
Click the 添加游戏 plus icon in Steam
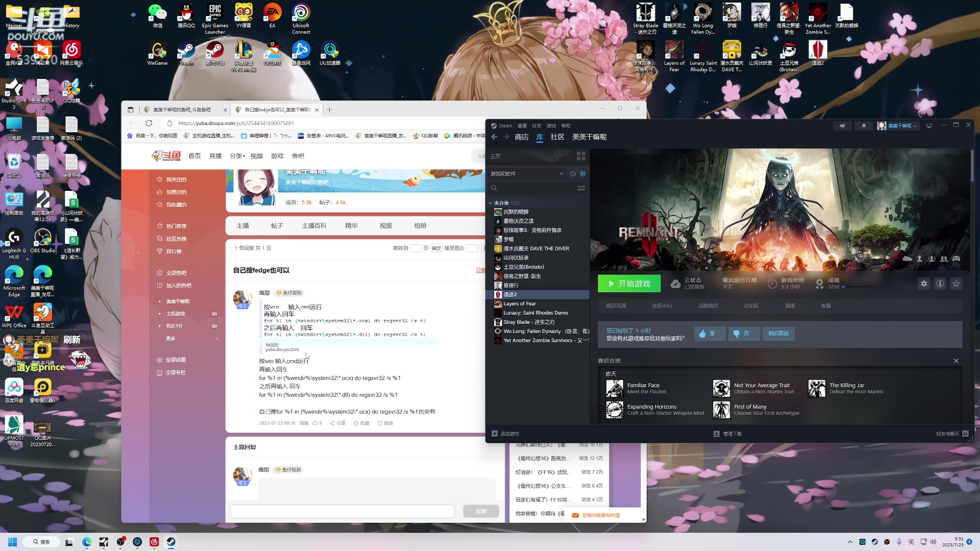coord(494,434)
